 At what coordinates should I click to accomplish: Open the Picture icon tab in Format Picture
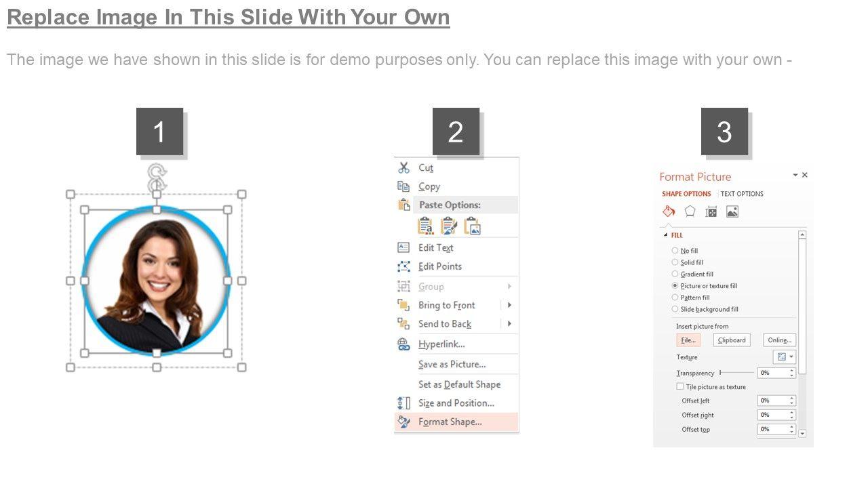point(732,212)
